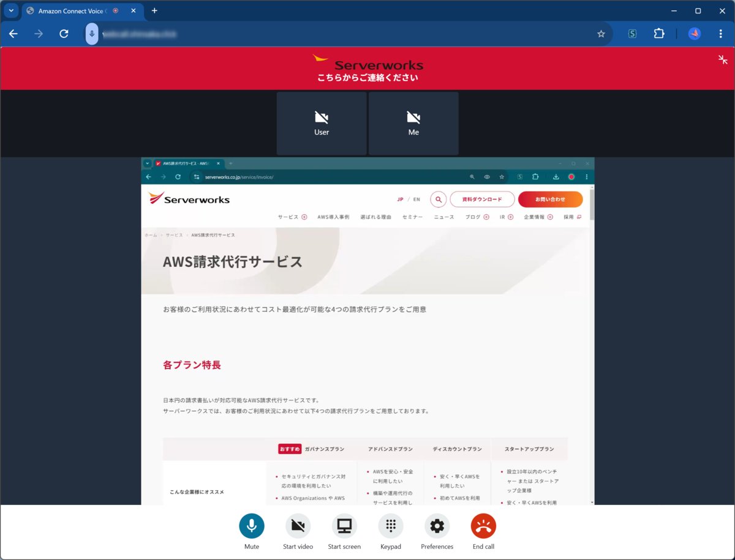Click ホーム in the breadcrumb

click(151, 235)
